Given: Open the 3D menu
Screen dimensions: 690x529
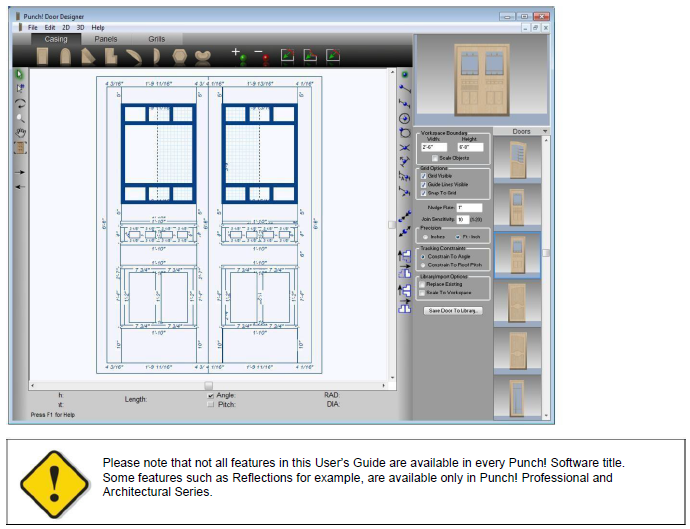Looking at the screenshot, I should [x=81, y=27].
